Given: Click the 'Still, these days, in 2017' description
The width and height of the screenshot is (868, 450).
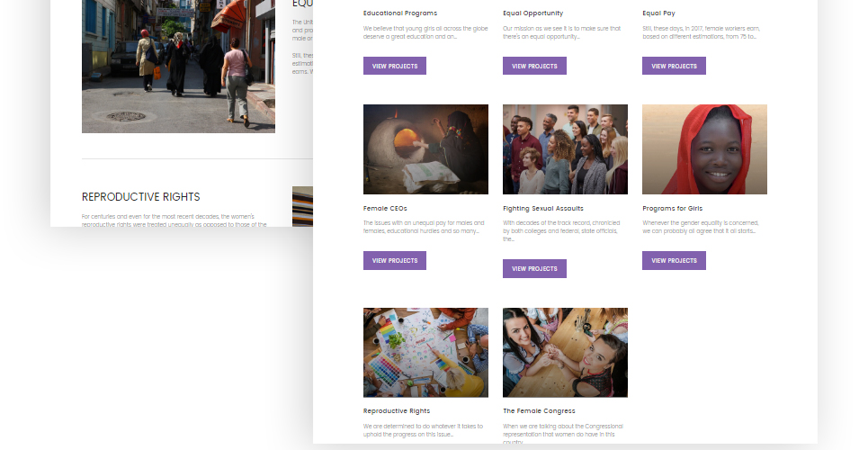Looking at the screenshot, I should tap(702, 32).
